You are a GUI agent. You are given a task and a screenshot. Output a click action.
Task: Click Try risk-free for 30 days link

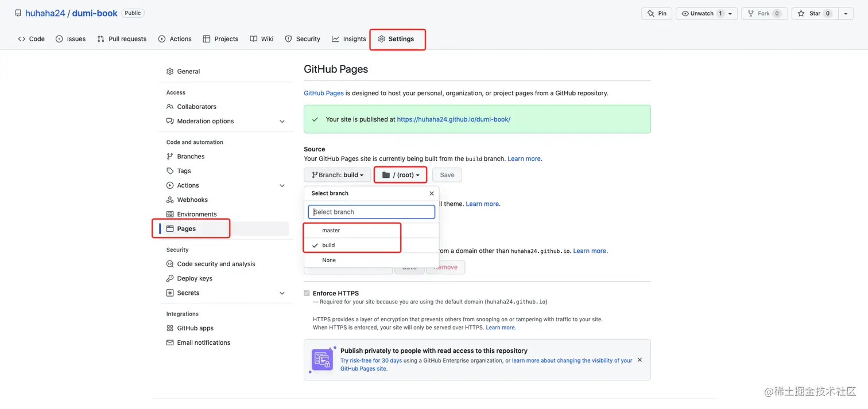pos(370,361)
